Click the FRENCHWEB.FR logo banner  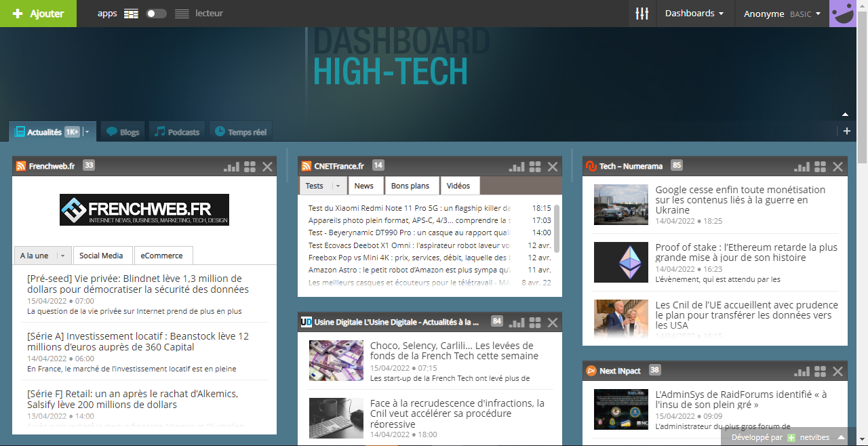pos(144,210)
